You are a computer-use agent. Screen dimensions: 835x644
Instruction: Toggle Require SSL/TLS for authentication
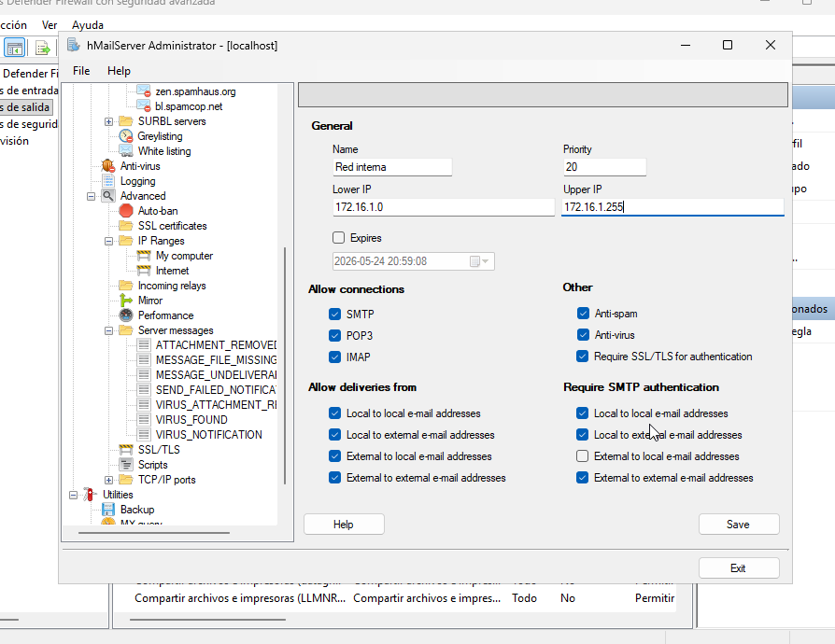click(582, 356)
